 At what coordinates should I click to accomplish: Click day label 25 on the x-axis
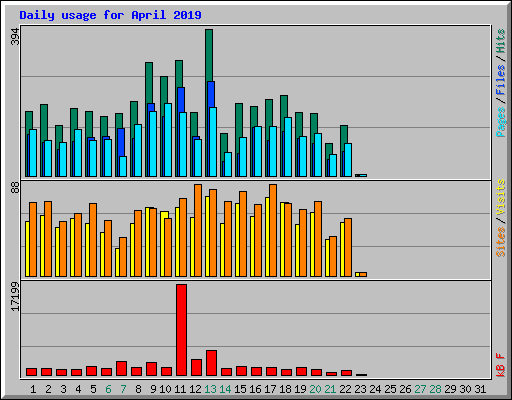coord(390,389)
